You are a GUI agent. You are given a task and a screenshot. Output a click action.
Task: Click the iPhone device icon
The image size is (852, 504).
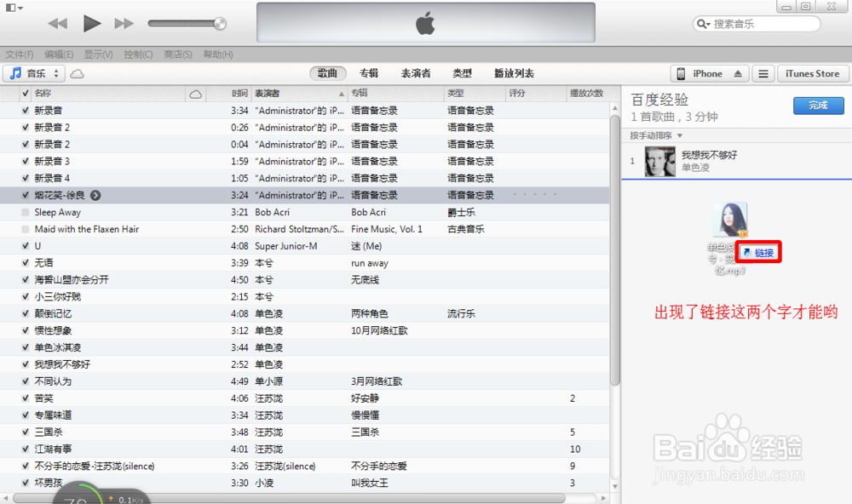click(x=681, y=73)
